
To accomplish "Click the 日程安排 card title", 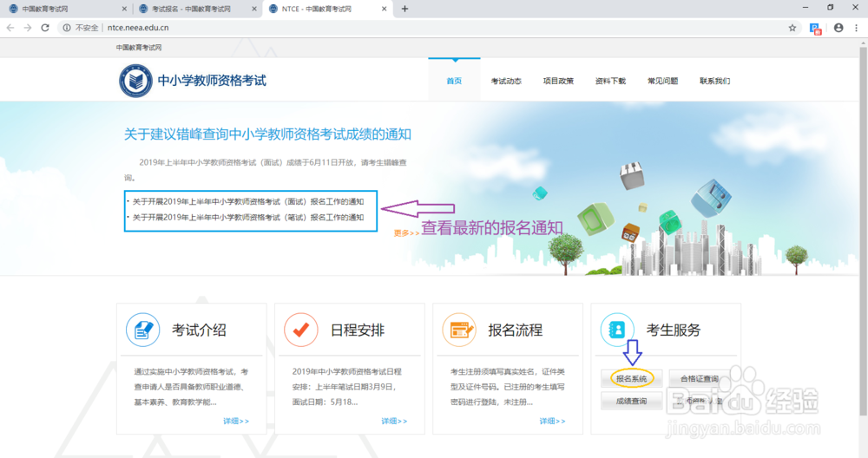I will (357, 330).
